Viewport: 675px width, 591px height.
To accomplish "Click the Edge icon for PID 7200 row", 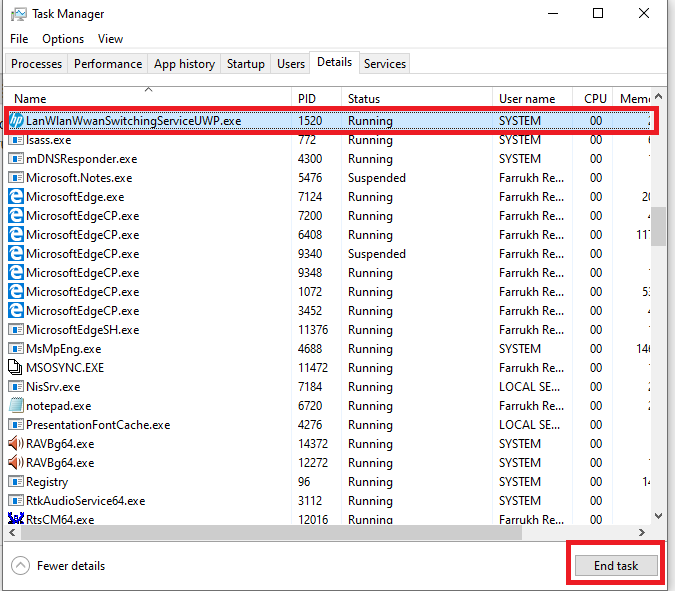I will (16, 216).
